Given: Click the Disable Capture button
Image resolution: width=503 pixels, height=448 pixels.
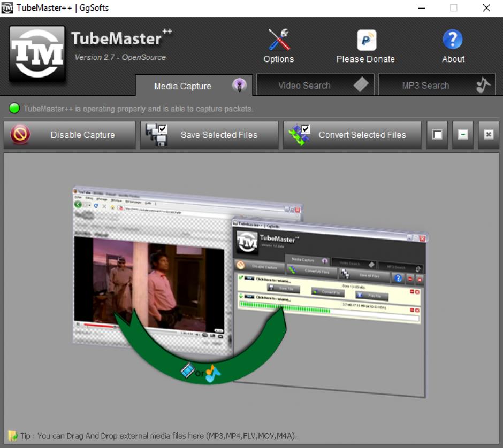Looking at the screenshot, I should [70, 135].
